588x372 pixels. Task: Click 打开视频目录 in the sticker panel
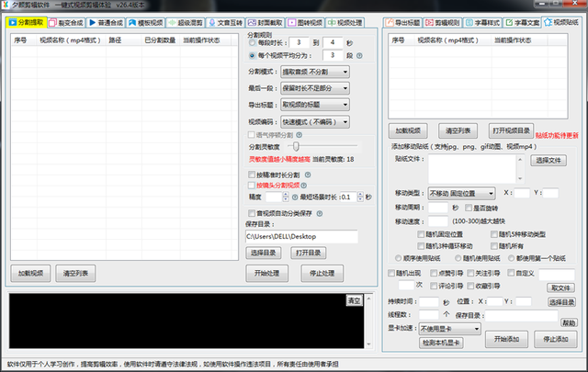511,130
